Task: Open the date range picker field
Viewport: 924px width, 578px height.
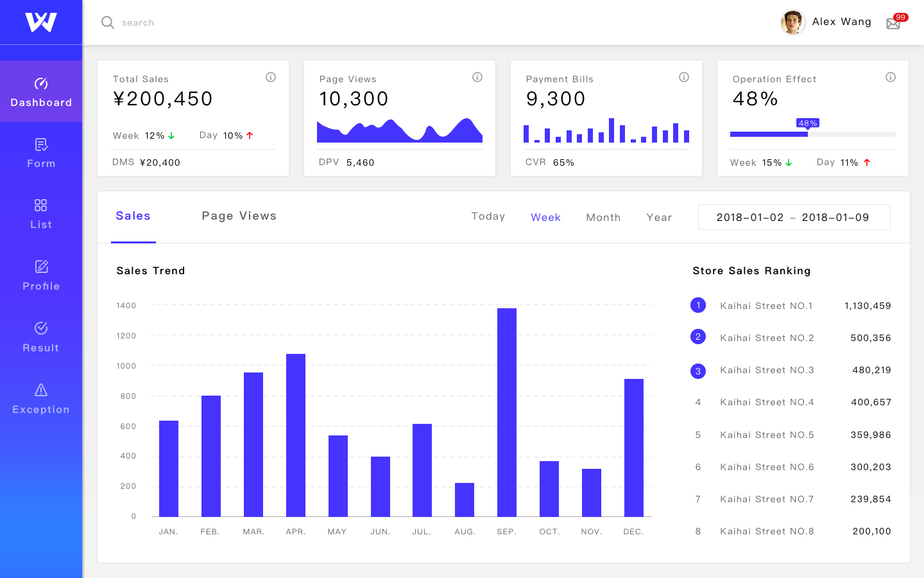Action: click(794, 217)
